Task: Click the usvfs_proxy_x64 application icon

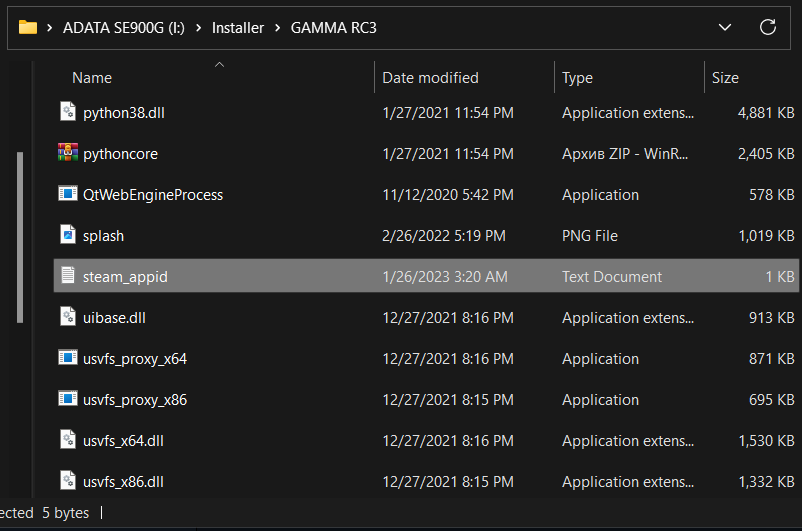Action: click(67, 359)
